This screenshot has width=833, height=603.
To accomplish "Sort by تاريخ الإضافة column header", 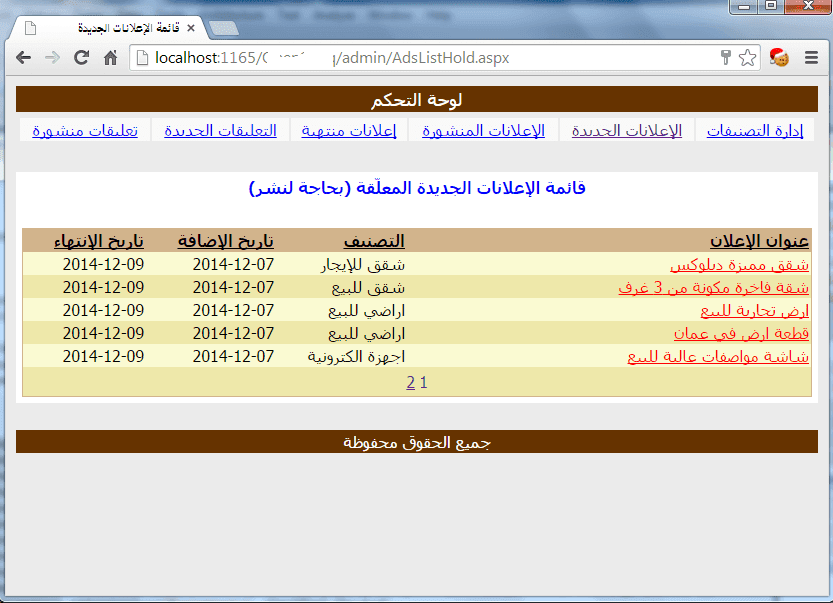I will (x=226, y=241).
